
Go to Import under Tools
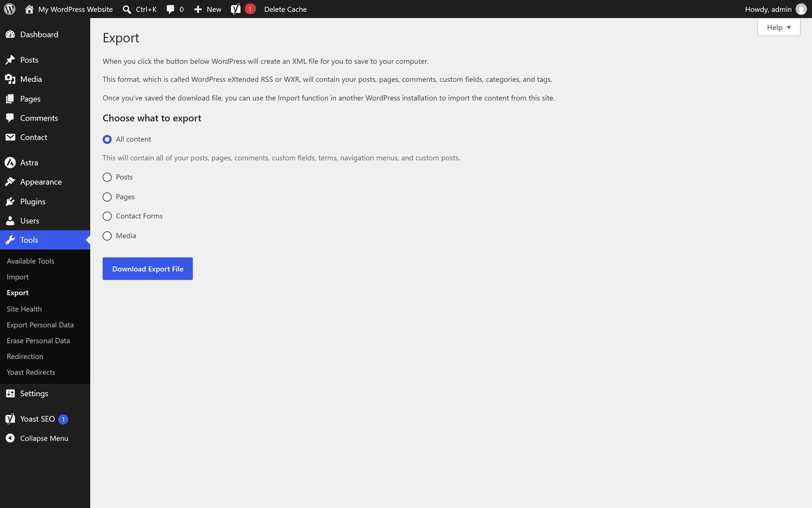pos(18,277)
